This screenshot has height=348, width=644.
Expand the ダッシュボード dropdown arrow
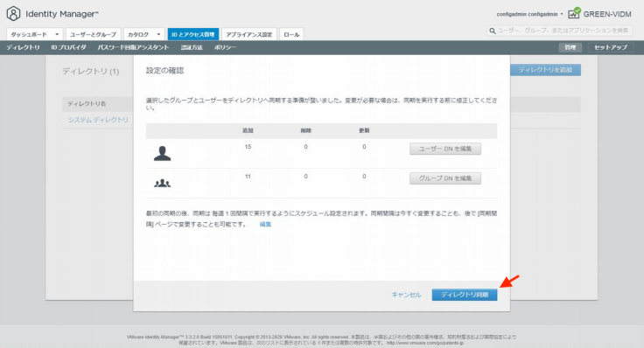pyautogui.click(x=57, y=34)
